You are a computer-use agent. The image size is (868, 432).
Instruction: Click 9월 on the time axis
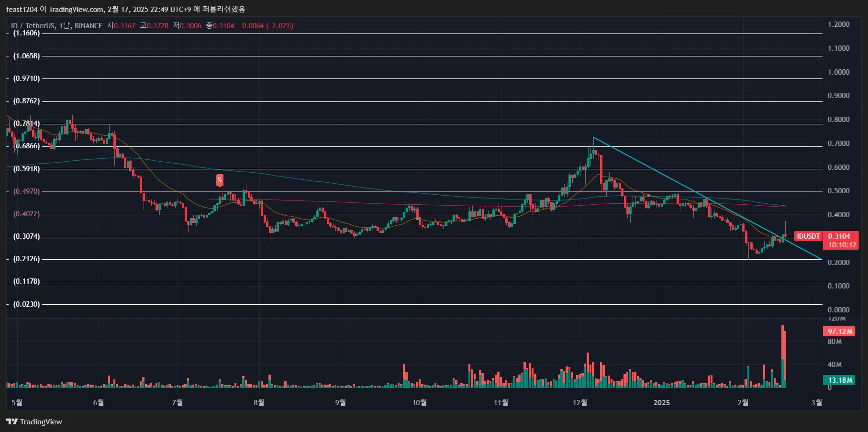[340, 402]
